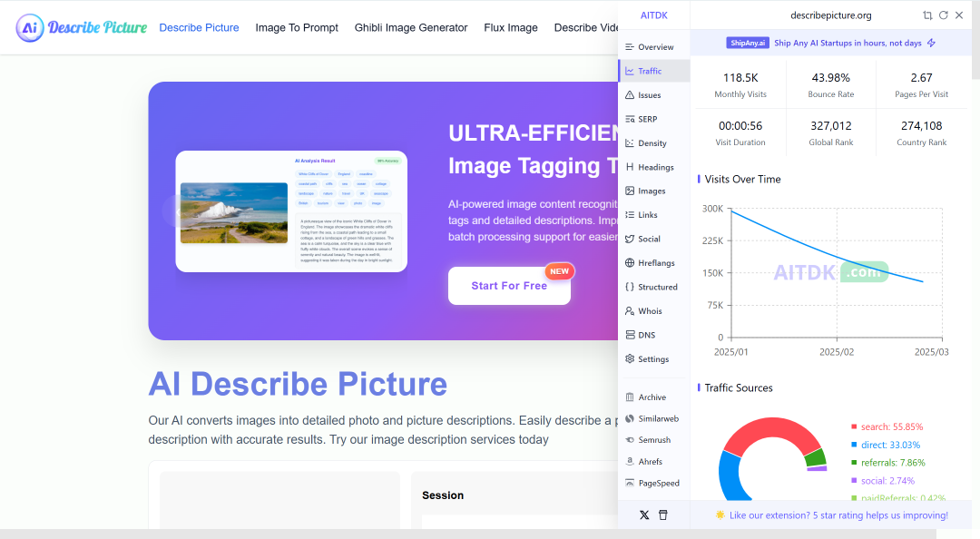Click the referrals: 7.86% legend entry
The image size is (980, 539).
click(x=887, y=463)
